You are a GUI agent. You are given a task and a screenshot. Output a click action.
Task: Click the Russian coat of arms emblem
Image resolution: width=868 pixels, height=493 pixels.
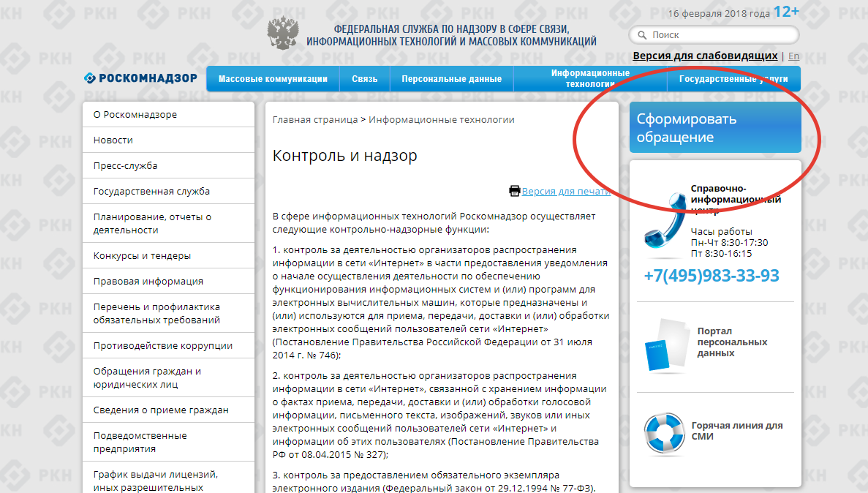[283, 33]
